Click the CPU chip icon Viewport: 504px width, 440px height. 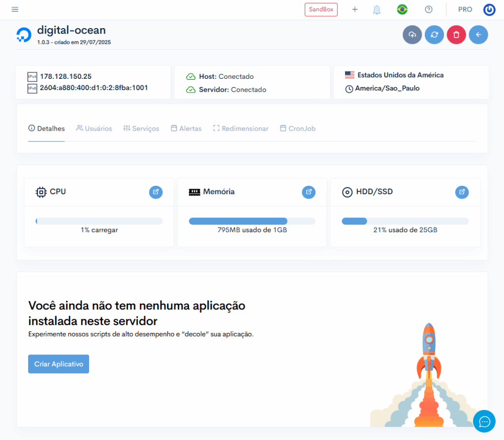pos(41,192)
